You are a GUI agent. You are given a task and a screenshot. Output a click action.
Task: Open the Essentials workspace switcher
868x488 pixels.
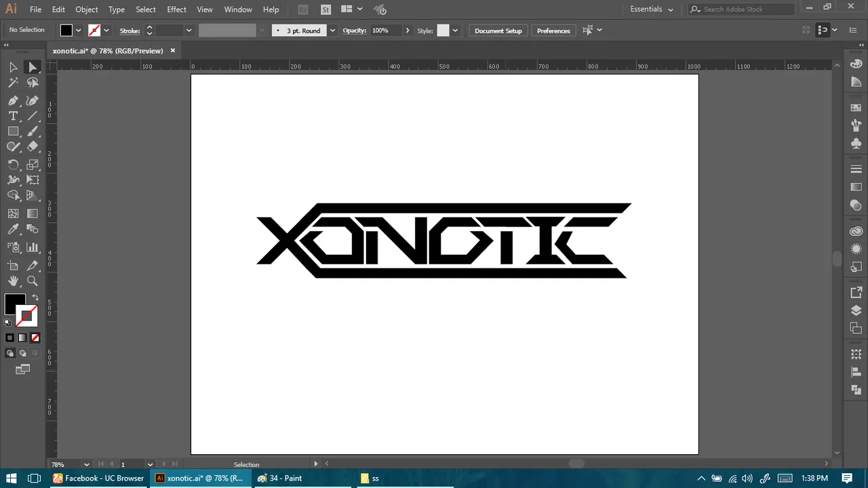pos(652,9)
